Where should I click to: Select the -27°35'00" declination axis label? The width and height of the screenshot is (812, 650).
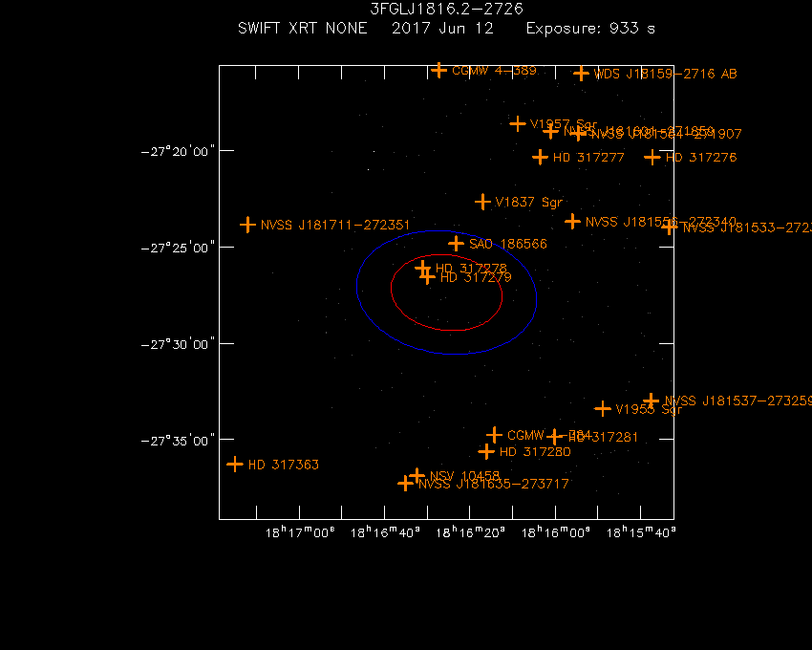[x=178, y=441]
